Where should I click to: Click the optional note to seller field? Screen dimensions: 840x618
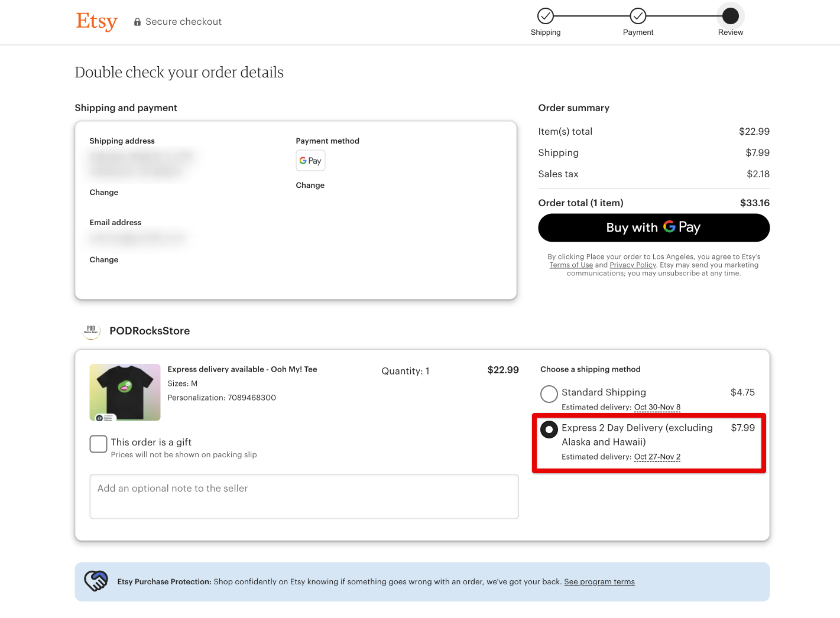pos(304,496)
